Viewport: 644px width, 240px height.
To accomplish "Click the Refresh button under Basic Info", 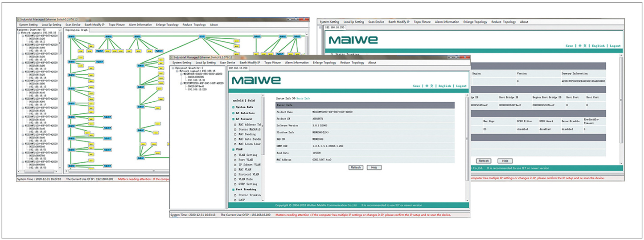I will tap(356, 168).
